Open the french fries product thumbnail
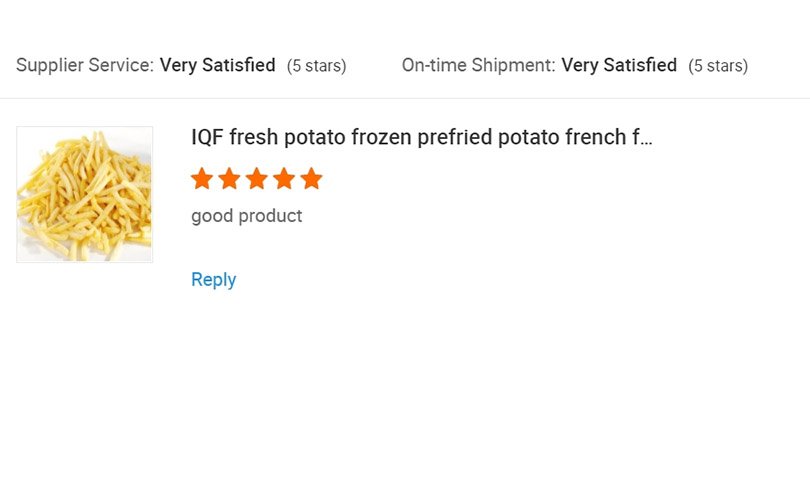 tap(85, 195)
